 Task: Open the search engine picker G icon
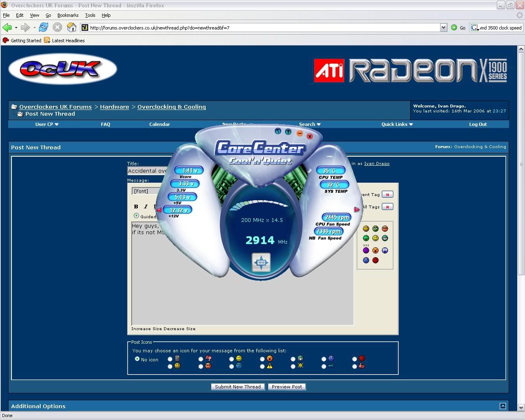click(475, 27)
